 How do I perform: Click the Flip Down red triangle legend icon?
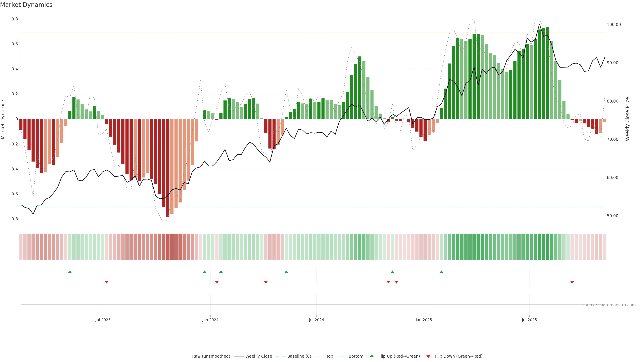428,356
